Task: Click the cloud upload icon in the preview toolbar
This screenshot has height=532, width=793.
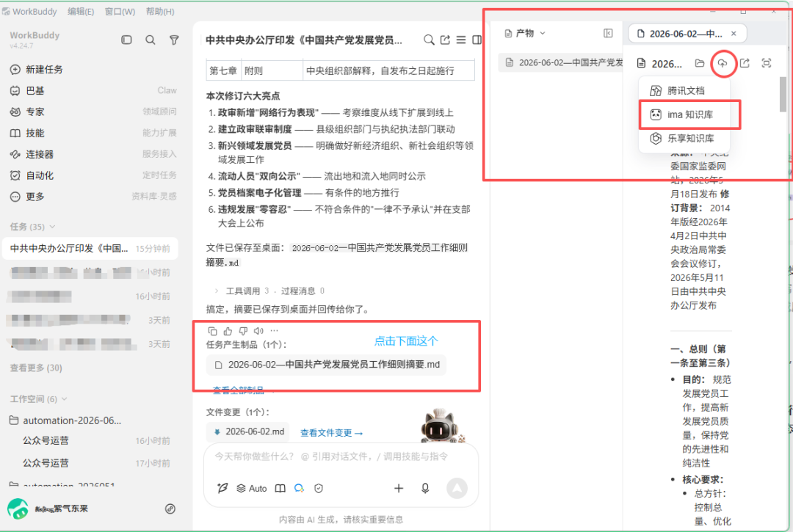Action: point(723,63)
